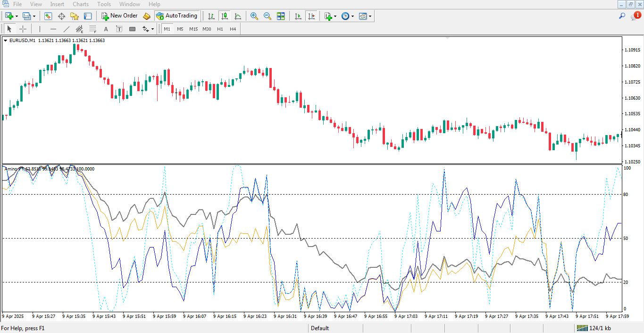This screenshot has height=333, width=644.
Task: Click the New Order button
Action: tap(119, 16)
